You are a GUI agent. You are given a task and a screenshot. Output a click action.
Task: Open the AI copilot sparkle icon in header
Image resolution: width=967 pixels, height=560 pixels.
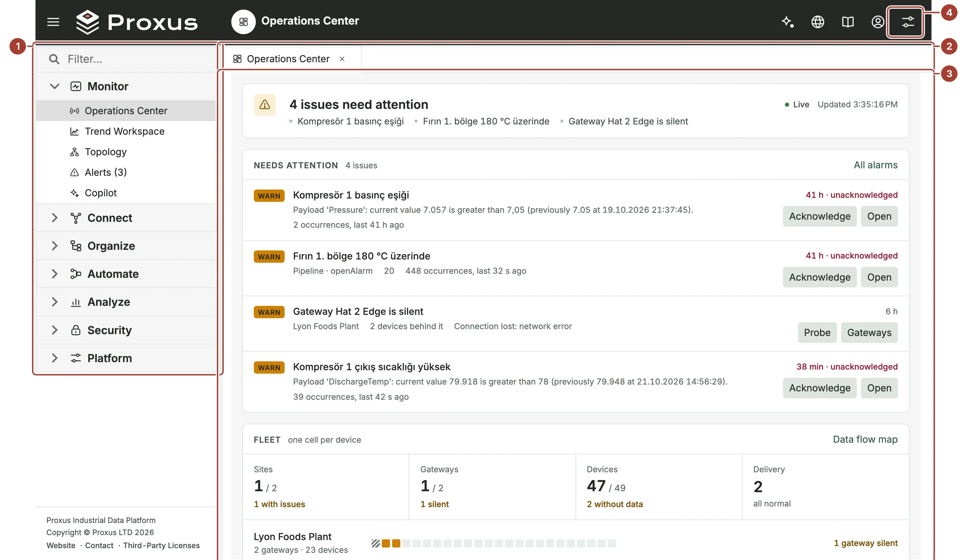[x=787, y=22]
